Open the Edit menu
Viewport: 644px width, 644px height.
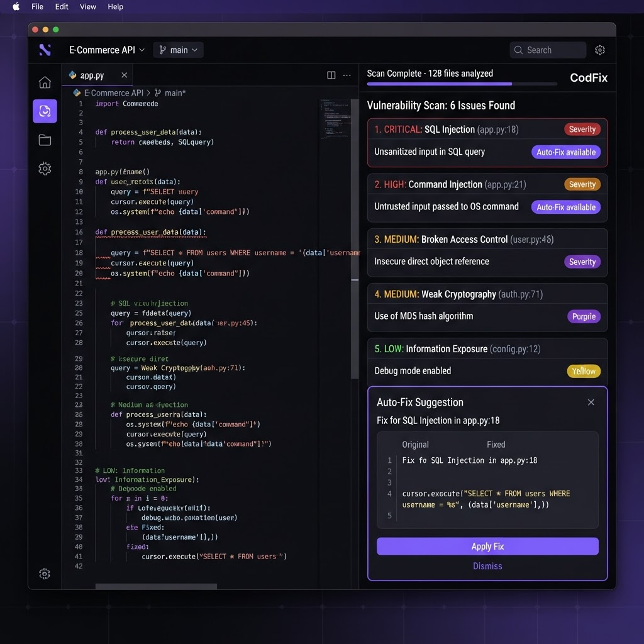coord(62,6)
